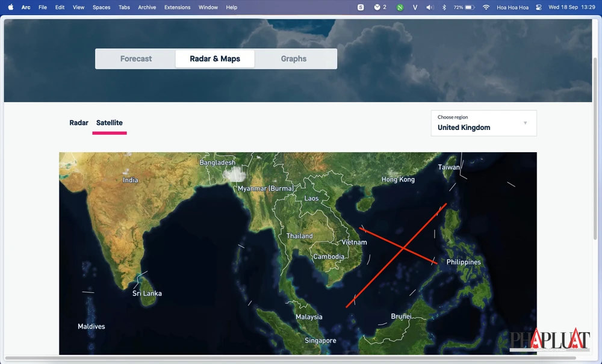This screenshot has height=364, width=602.
Task: Click the Apple menu icon
Action: pos(10,7)
